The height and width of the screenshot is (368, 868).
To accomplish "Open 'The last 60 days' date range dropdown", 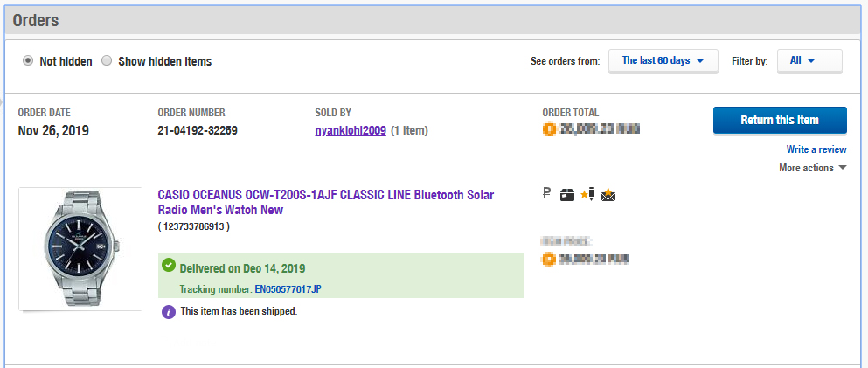I will click(663, 61).
